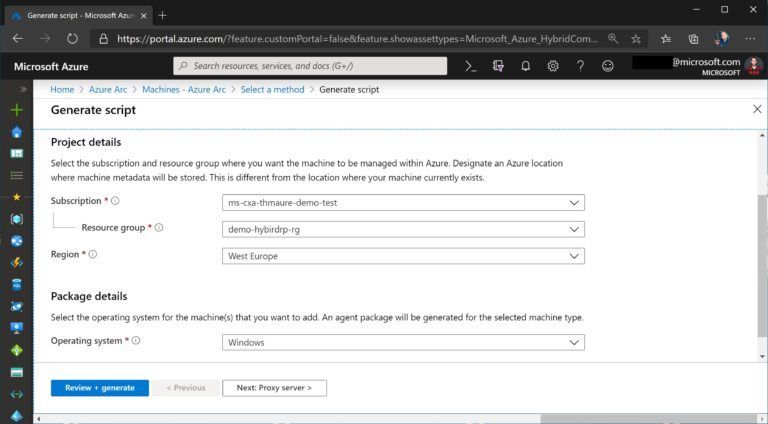Go to Home breadcrumb
Viewport: 768px width, 424px height.
pyautogui.click(x=62, y=90)
